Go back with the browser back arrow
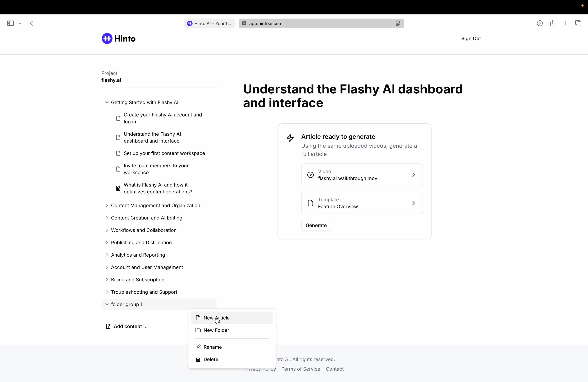This screenshot has height=382, width=588. point(32,23)
